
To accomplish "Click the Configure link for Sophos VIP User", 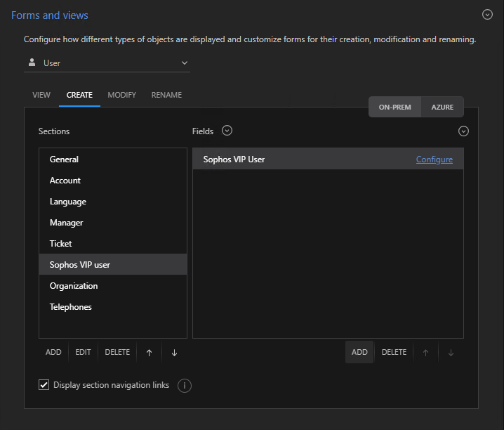I will (x=434, y=159).
